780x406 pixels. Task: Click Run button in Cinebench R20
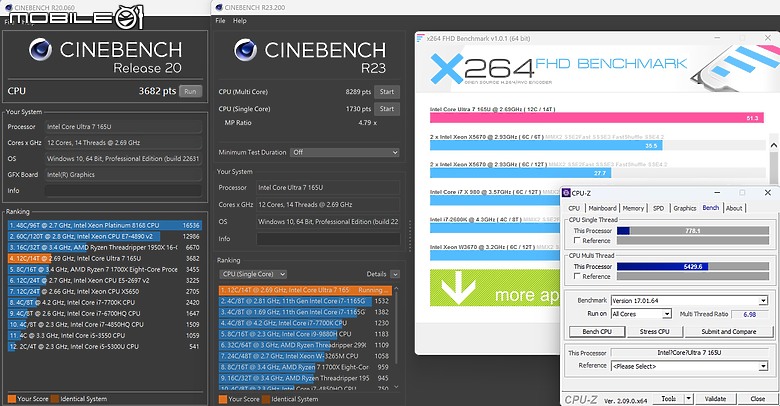click(x=191, y=92)
